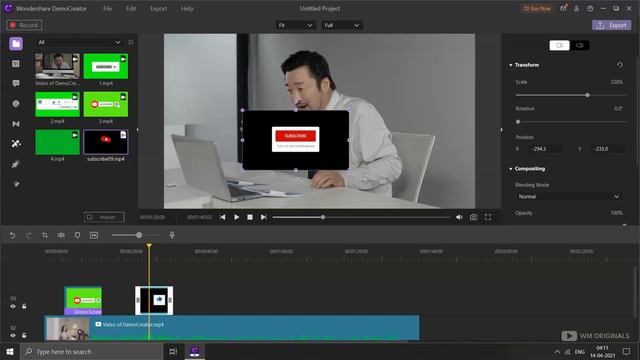The height and width of the screenshot is (360, 640).
Task: Click the Buy Now button
Action: pos(537,9)
